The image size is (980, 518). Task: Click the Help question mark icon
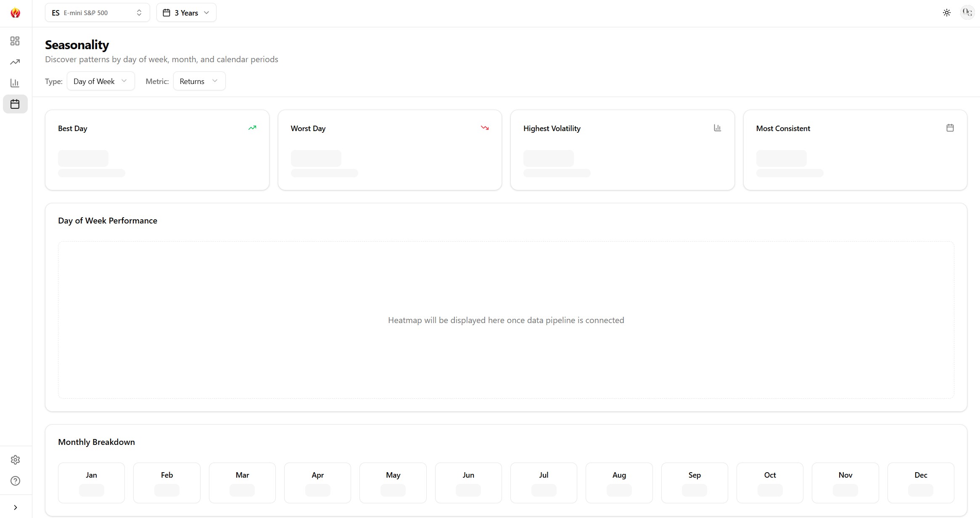click(15, 481)
